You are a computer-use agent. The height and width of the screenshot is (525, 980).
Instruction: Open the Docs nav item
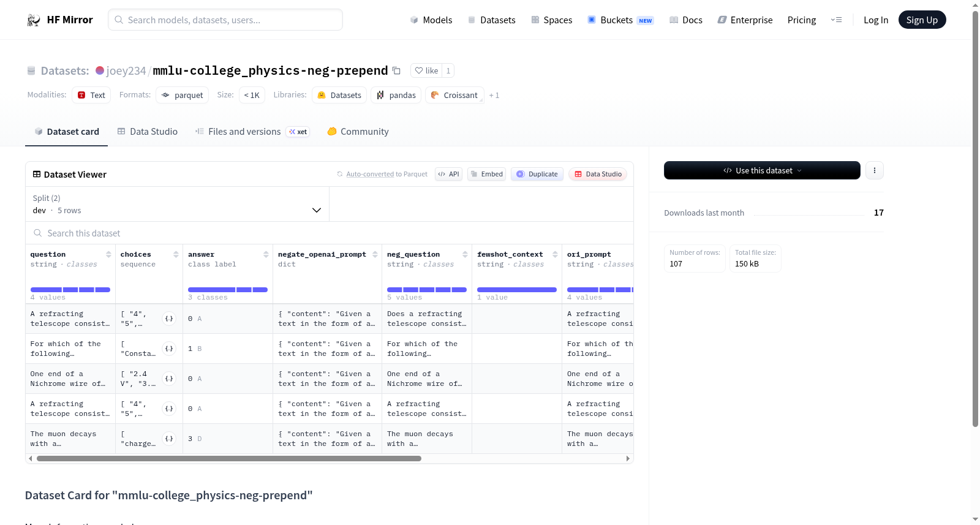(686, 20)
